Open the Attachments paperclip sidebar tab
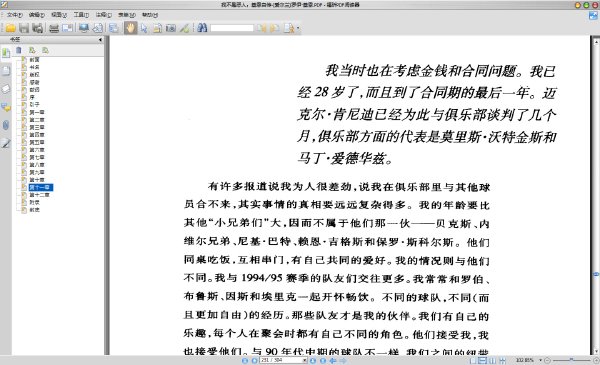The height and width of the screenshot is (365, 600). (x=6, y=125)
